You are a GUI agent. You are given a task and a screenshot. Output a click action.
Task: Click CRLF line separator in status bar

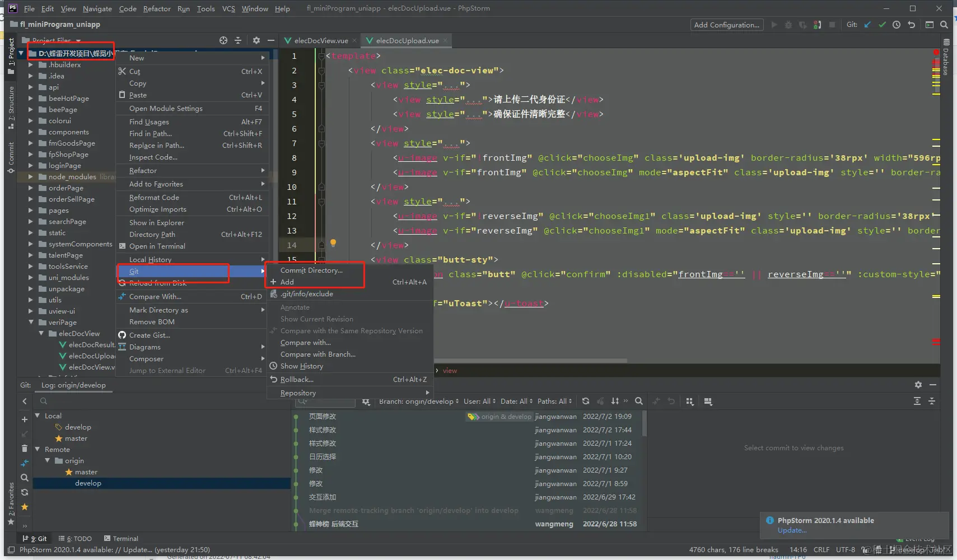tap(821, 550)
